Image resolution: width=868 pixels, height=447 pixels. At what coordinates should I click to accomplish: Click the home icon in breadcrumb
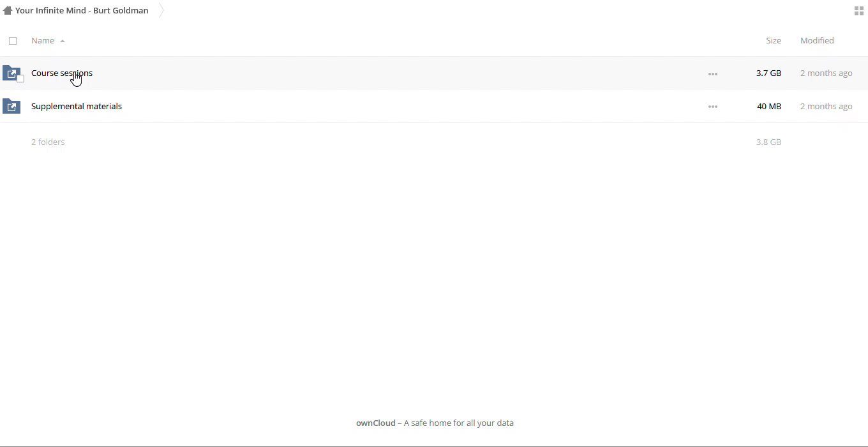click(8, 11)
